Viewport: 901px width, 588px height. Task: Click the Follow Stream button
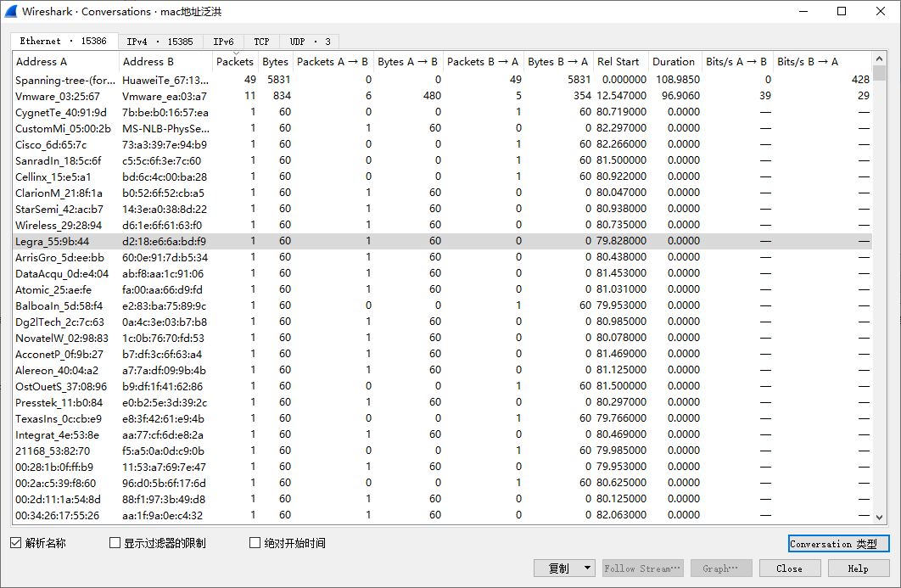642,568
